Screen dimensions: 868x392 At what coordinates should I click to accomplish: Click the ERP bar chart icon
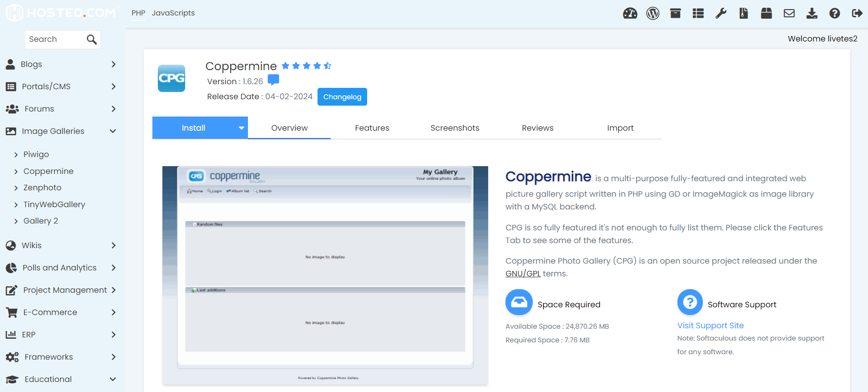pyautogui.click(x=11, y=335)
